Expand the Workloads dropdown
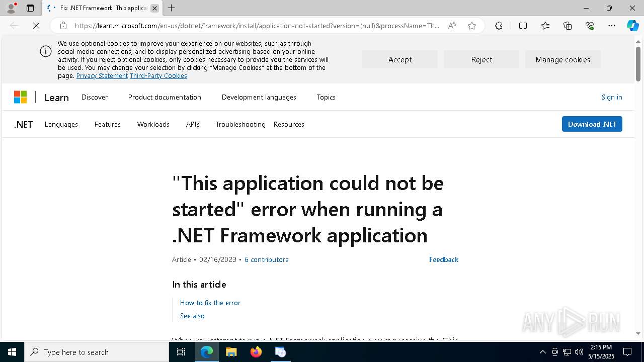 tap(153, 124)
